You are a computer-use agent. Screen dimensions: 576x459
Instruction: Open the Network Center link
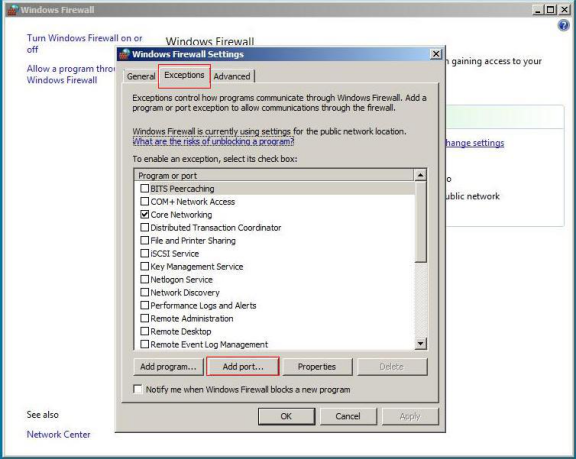[58, 434]
